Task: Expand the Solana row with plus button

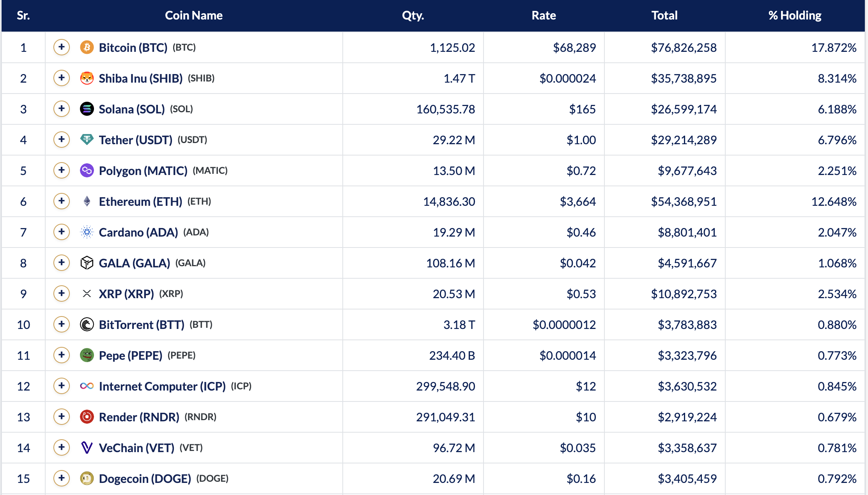Action: click(x=62, y=109)
